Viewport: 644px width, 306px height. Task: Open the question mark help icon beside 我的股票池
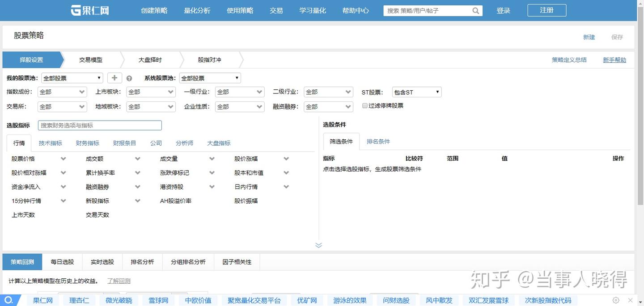(x=129, y=78)
